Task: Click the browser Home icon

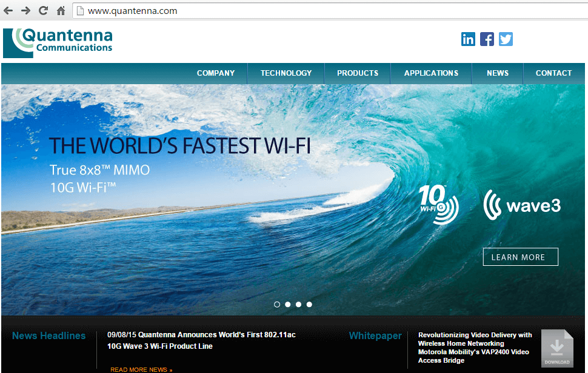Action: [60, 10]
